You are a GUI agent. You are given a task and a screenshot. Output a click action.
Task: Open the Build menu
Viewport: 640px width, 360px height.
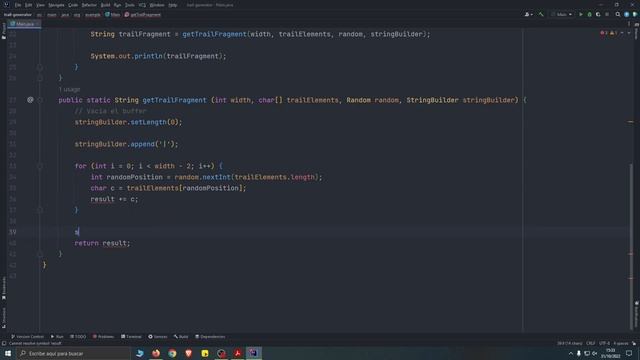pyautogui.click(x=105, y=5)
